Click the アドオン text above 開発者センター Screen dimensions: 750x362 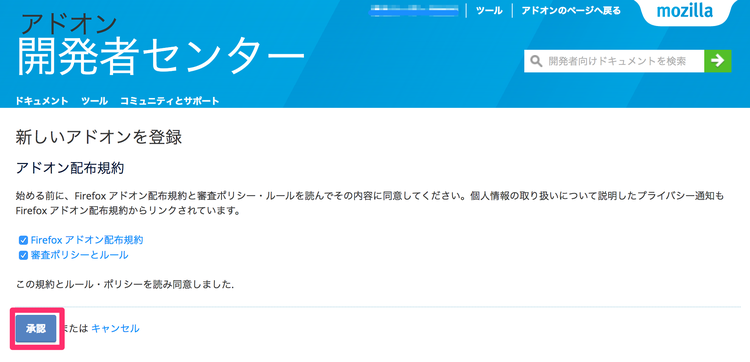(x=69, y=24)
